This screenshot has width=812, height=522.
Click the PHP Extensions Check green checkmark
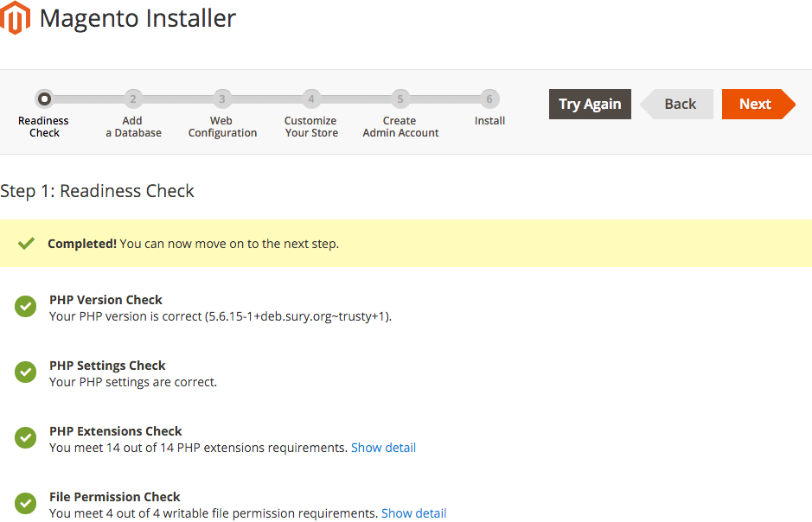tap(25, 437)
